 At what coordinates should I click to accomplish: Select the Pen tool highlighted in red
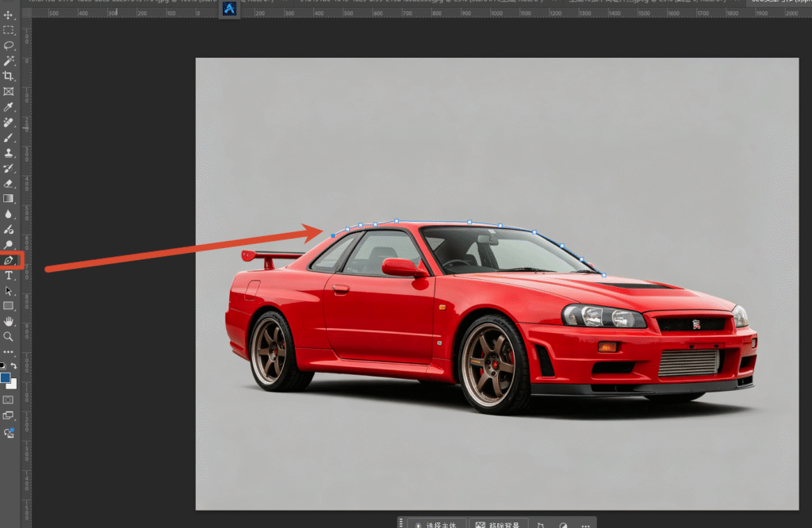(x=8, y=260)
